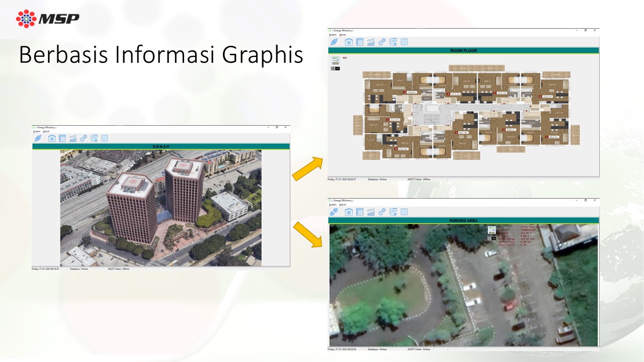Open gear settings icon in Parking Area window

pos(382,212)
